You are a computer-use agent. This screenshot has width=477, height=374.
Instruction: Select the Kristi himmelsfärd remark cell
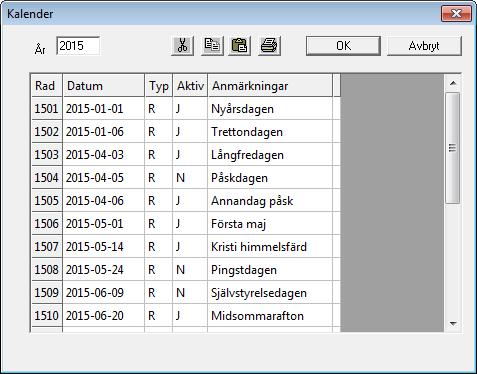coord(270,247)
